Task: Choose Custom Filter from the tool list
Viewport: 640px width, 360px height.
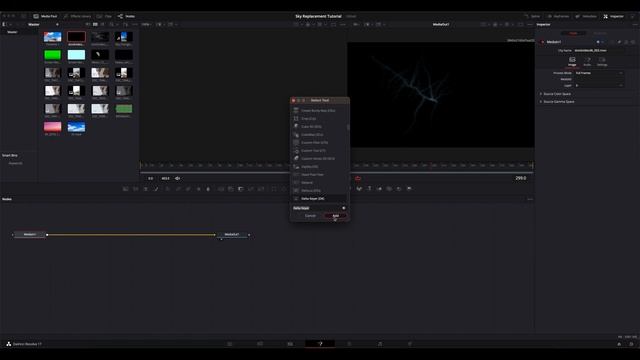Action: (319, 142)
